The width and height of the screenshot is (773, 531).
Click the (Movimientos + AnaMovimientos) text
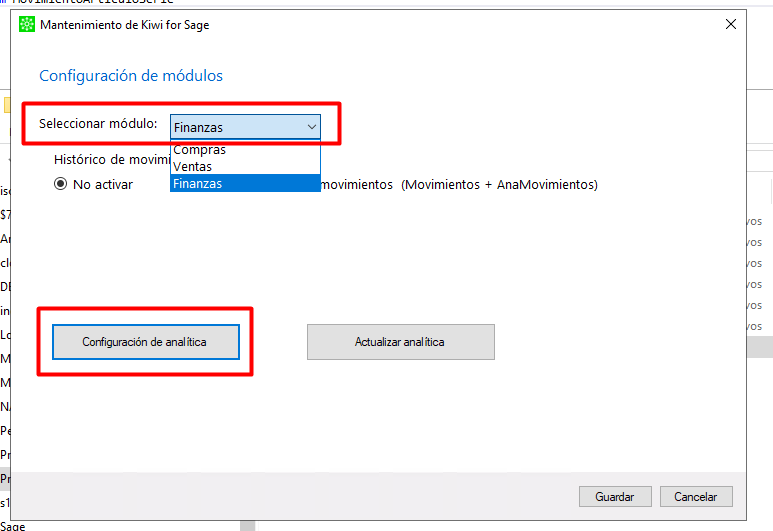pos(499,184)
